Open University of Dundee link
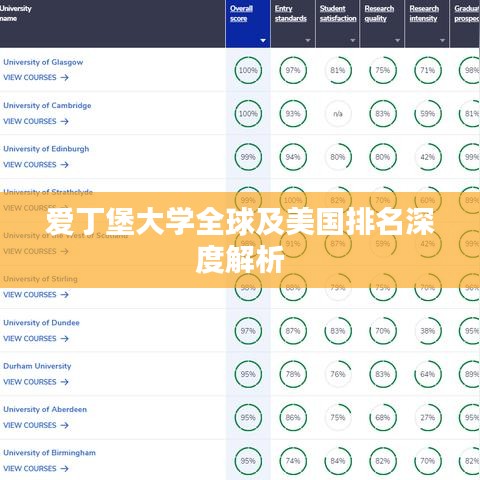480x480 pixels. pos(41,323)
